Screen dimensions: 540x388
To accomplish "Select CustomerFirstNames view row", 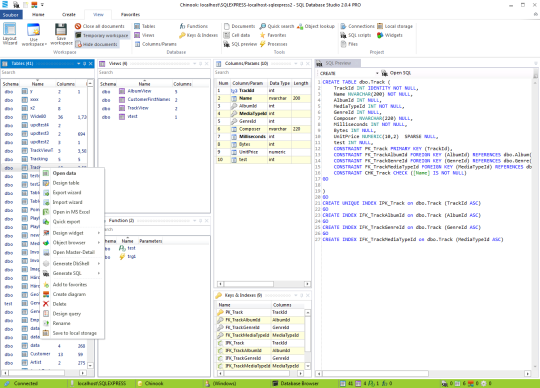I will pos(154,99).
